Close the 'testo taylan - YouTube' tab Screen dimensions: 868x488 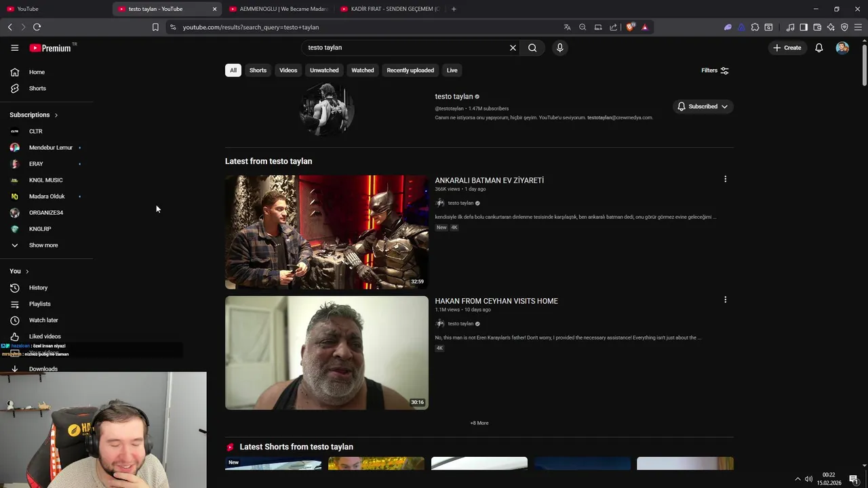[215, 9]
